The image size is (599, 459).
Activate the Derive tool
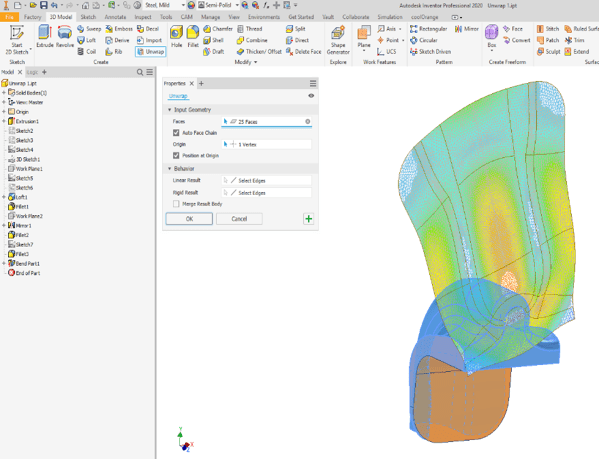[x=117, y=40]
